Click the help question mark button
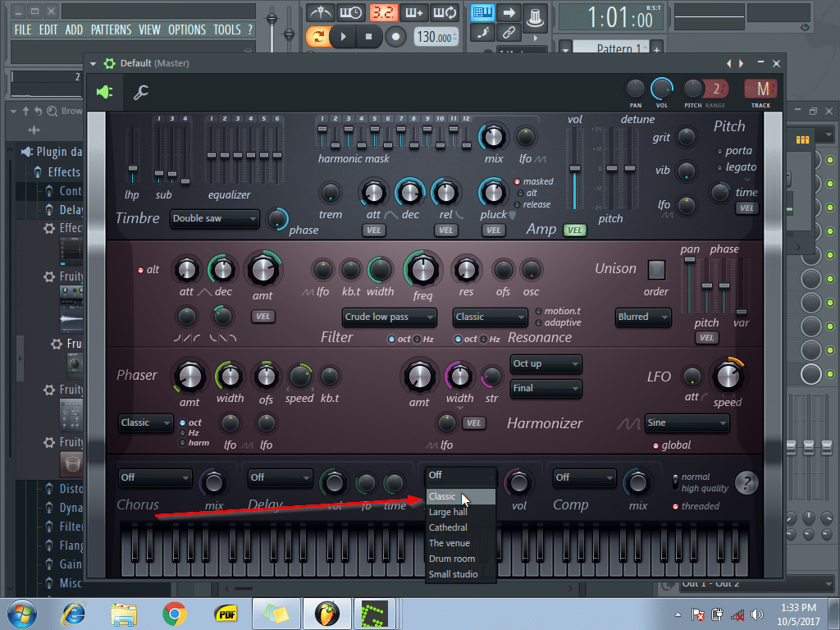Screen dimensions: 840x630 [746, 482]
